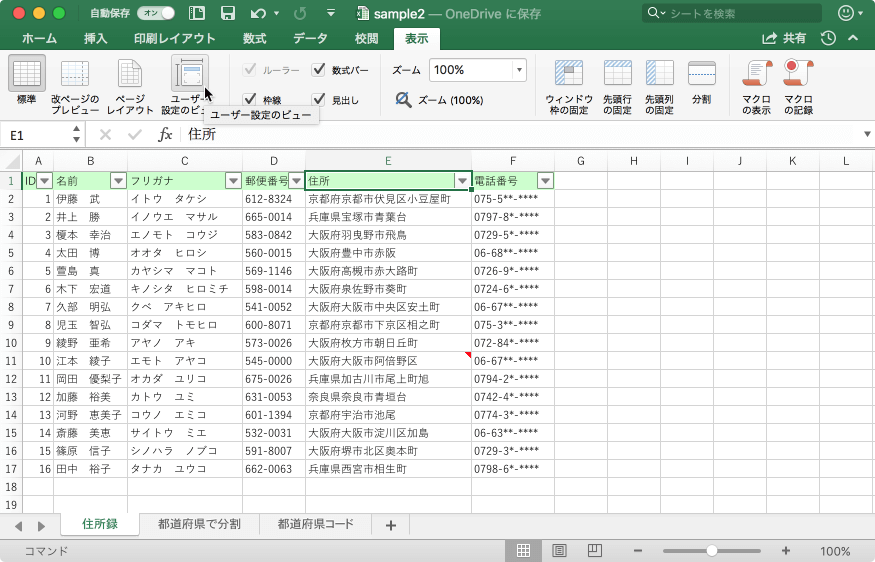The width and height of the screenshot is (875, 562).
Task: Click 先頭行の固定 freeze top row
Action: coord(618,74)
